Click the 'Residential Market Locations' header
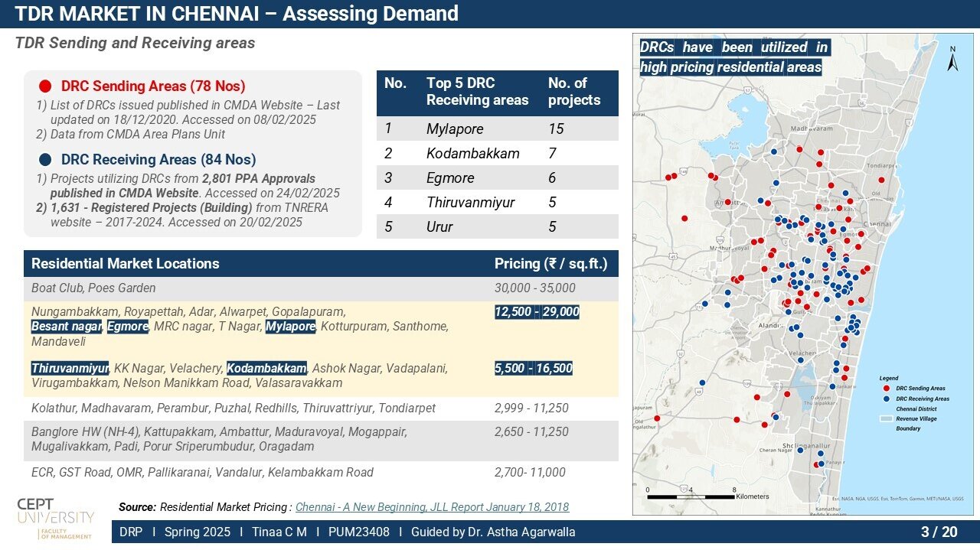 126,264
